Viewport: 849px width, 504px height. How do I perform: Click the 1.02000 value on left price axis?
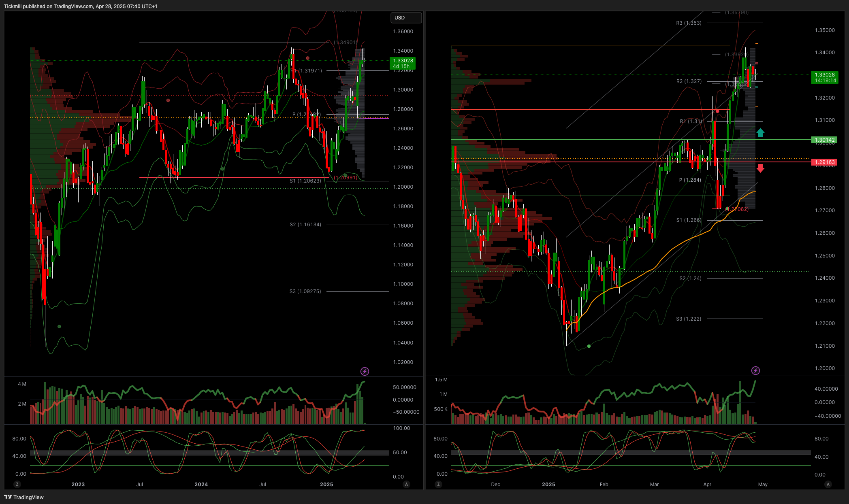(403, 362)
